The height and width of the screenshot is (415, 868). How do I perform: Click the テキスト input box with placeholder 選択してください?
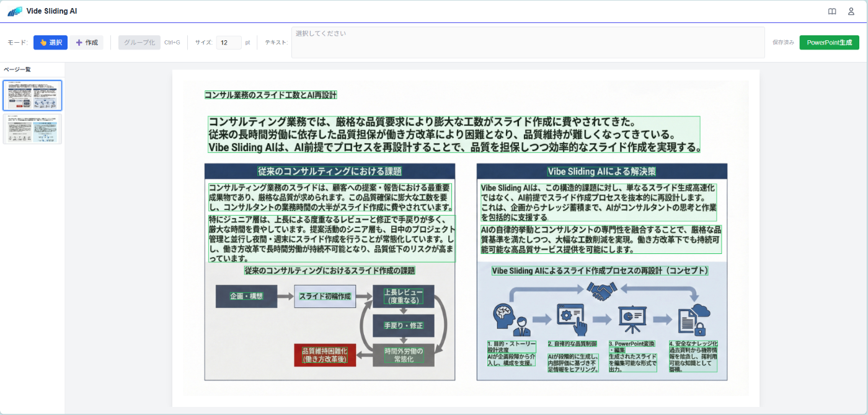(528, 42)
